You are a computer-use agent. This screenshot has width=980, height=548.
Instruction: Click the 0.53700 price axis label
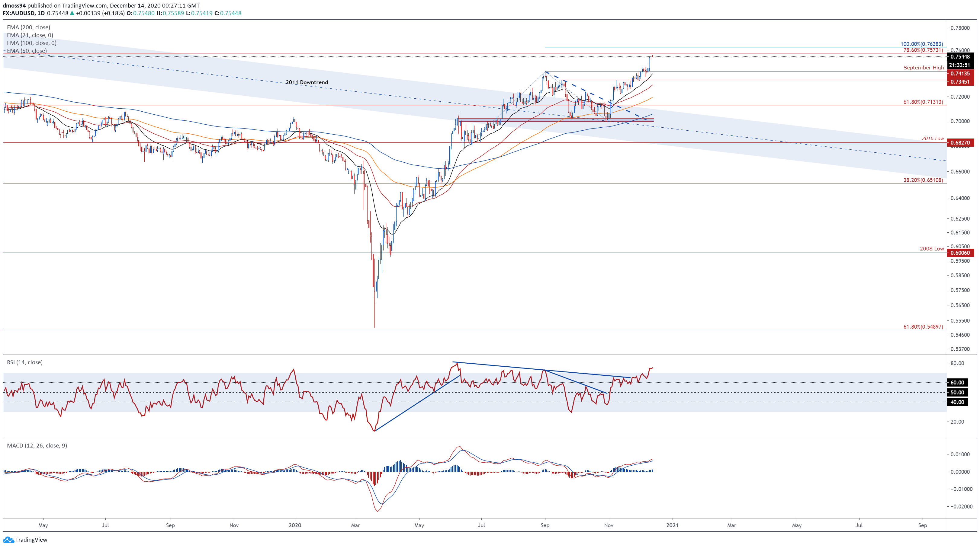click(x=960, y=349)
